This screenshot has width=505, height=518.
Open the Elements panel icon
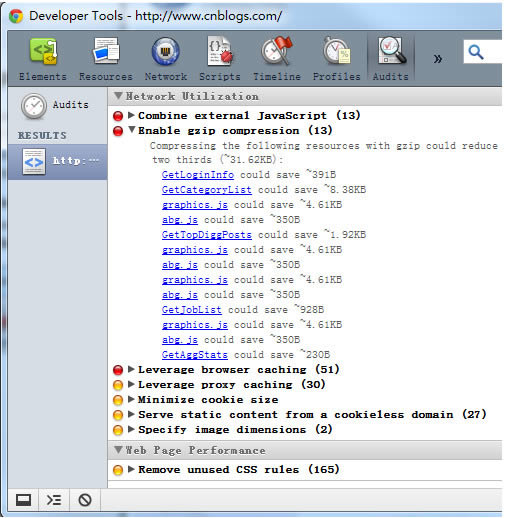43,51
